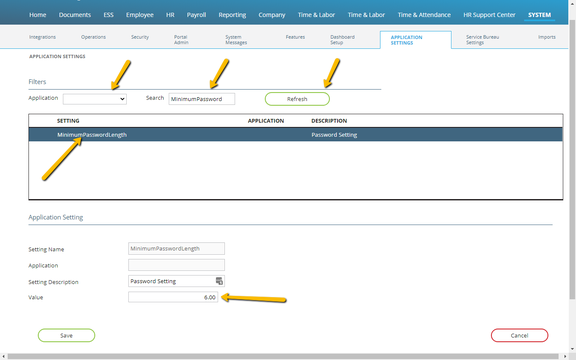Image resolution: width=576 pixels, height=360 pixels.
Task: Click the Save button
Action: pyautogui.click(x=66, y=335)
